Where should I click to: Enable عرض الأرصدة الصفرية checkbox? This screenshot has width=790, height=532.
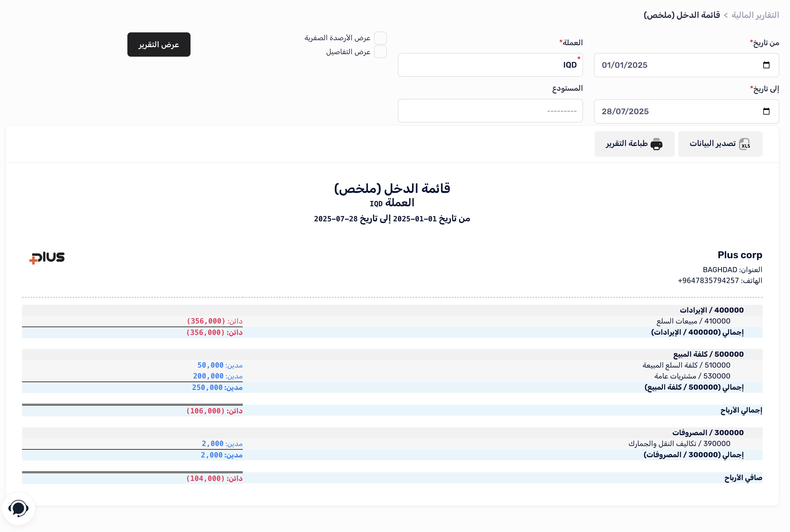pyautogui.click(x=380, y=38)
